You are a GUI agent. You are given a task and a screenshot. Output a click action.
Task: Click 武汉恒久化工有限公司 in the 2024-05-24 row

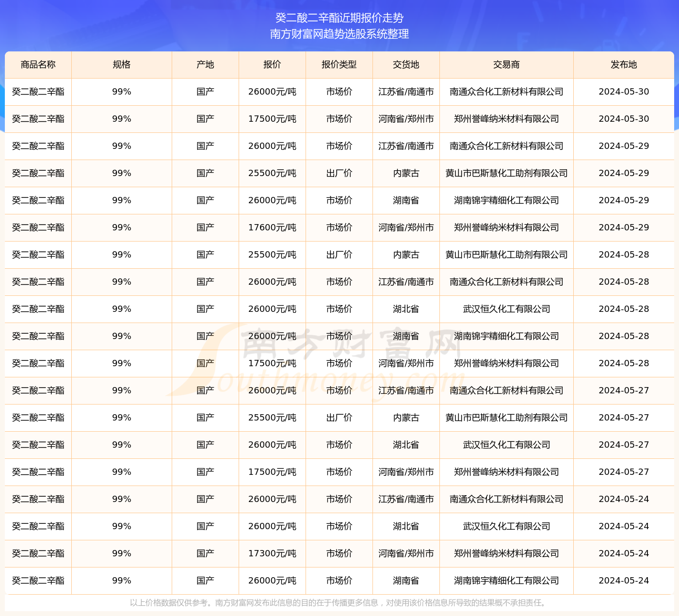point(506,526)
